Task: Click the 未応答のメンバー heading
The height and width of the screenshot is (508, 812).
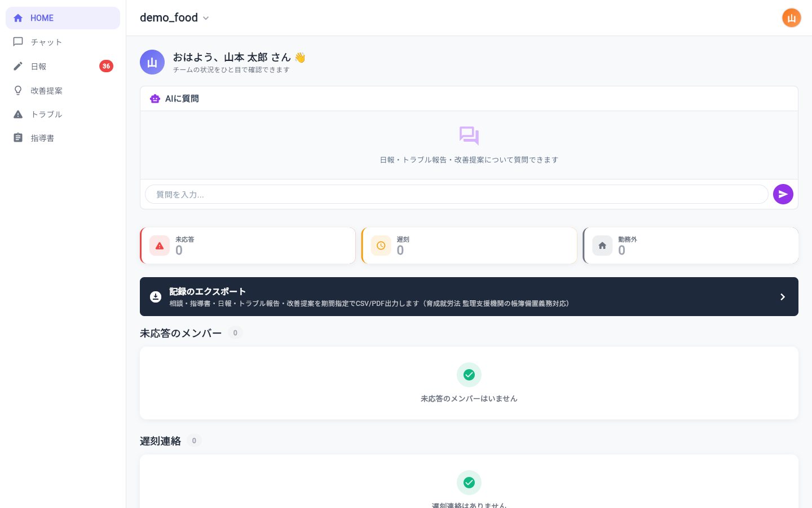Action: (180, 333)
